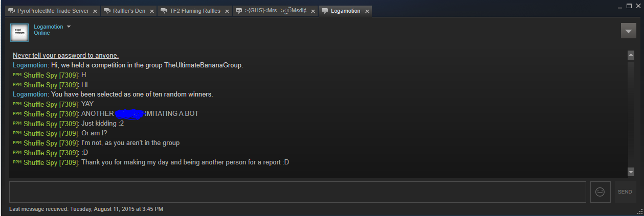Focus the message text input box
The width and height of the screenshot is (644, 216).
[x=298, y=191]
